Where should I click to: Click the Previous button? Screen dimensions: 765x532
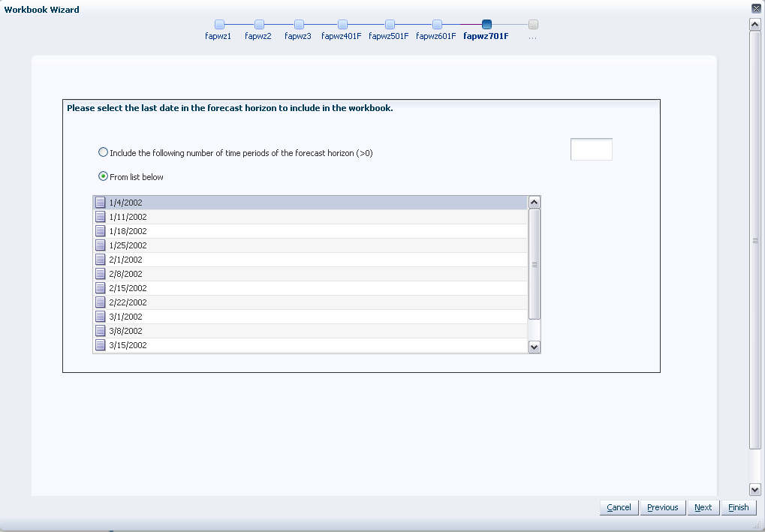pyautogui.click(x=663, y=507)
